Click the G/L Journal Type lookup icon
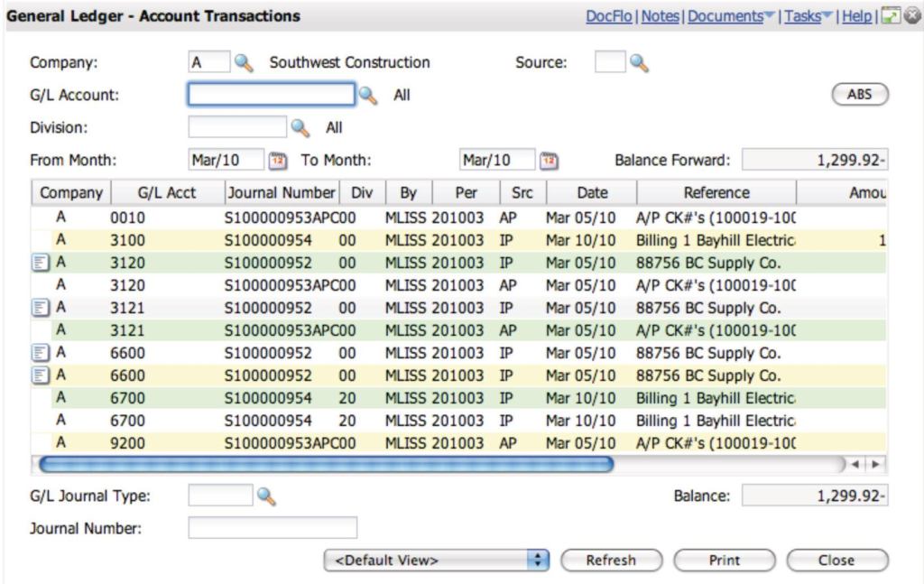924x584 pixels. pyautogui.click(x=266, y=496)
